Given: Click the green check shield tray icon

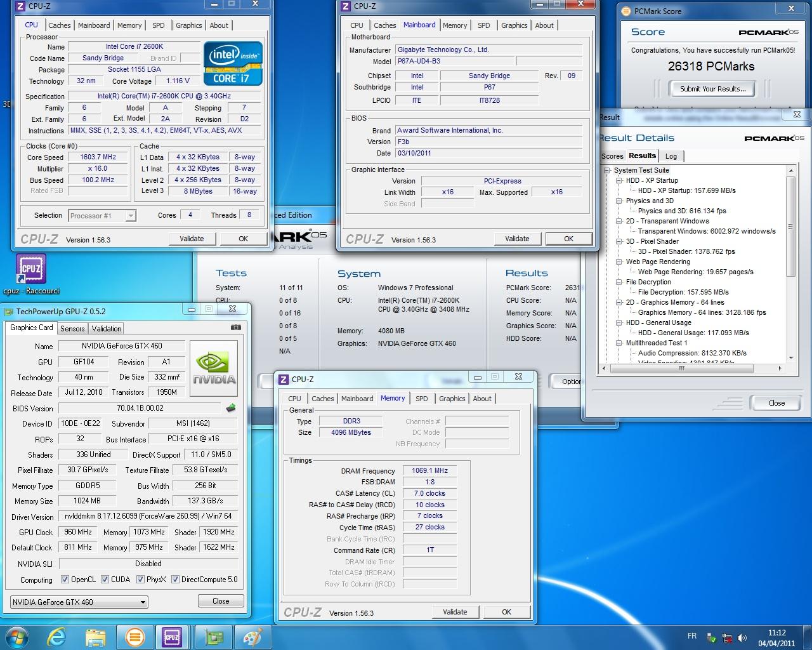Looking at the screenshot, I should 712,638.
